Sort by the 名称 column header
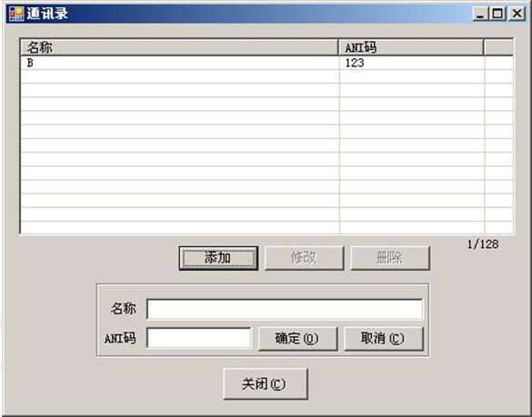Viewport: 532px width, 417px height. (179, 47)
